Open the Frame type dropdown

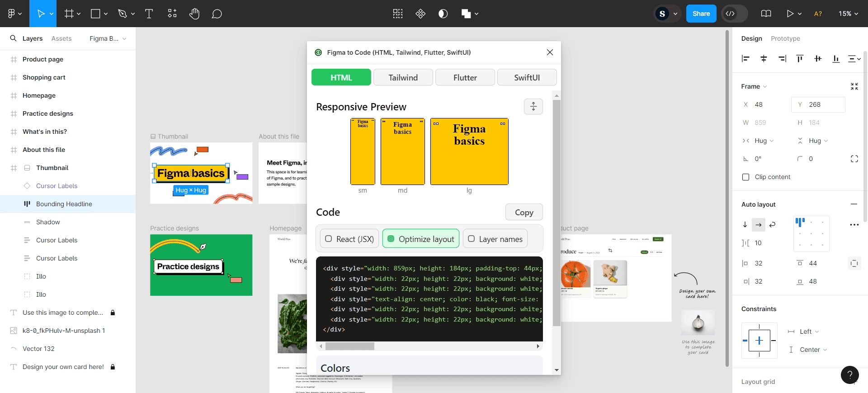coord(754,86)
